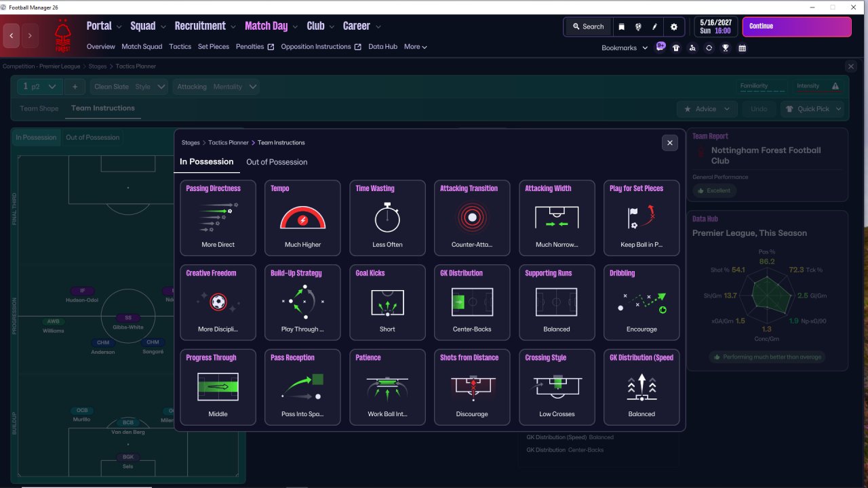Open the Pass Reception card
The width and height of the screenshot is (868, 488).
click(302, 387)
